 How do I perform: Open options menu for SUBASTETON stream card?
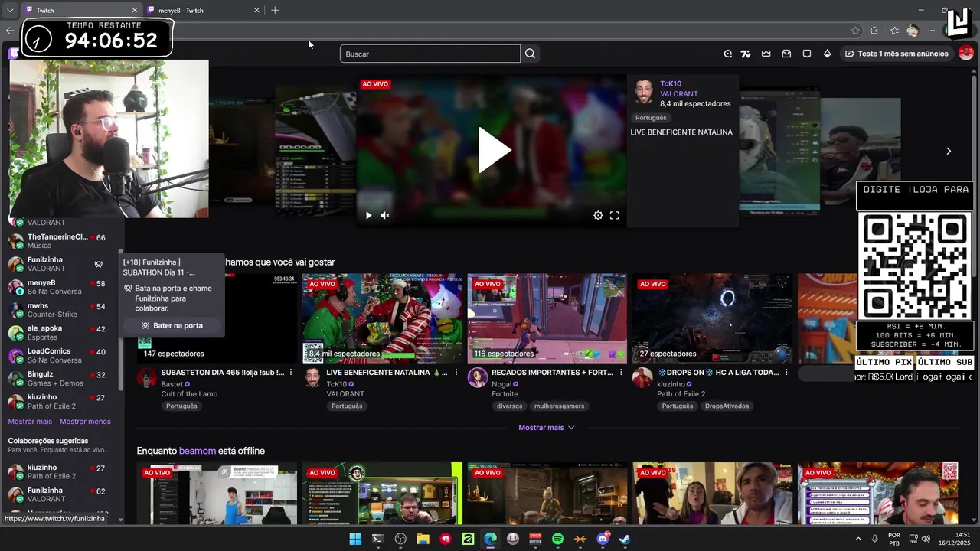tap(291, 373)
